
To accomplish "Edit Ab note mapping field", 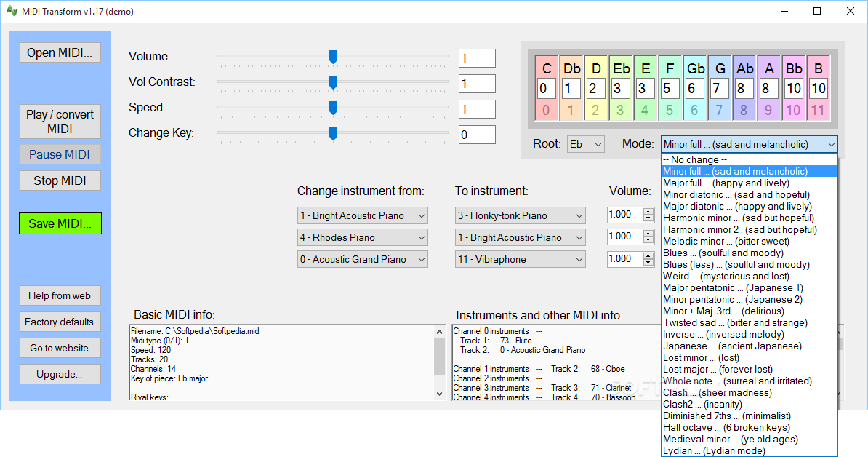I will pos(744,89).
